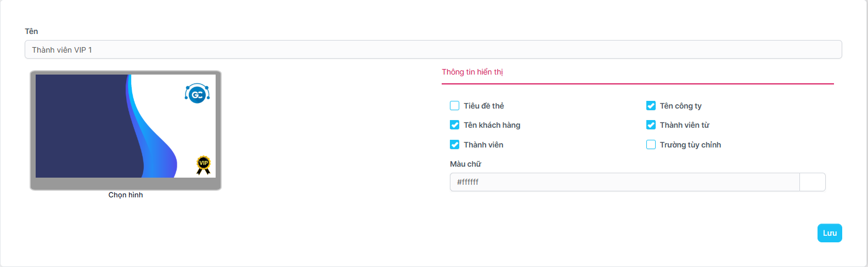Uncheck the Tên khách hàng checkbox

[454, 125]
